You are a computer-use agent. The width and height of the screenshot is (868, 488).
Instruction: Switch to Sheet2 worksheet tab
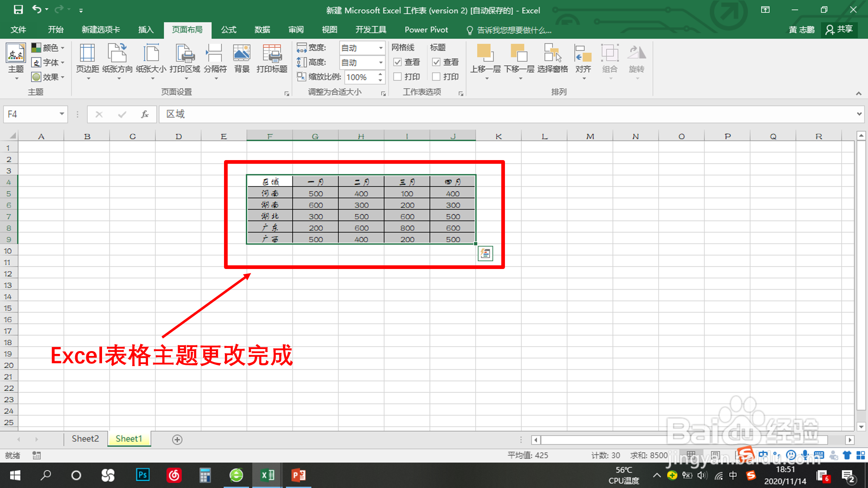(x=85, y=439)
